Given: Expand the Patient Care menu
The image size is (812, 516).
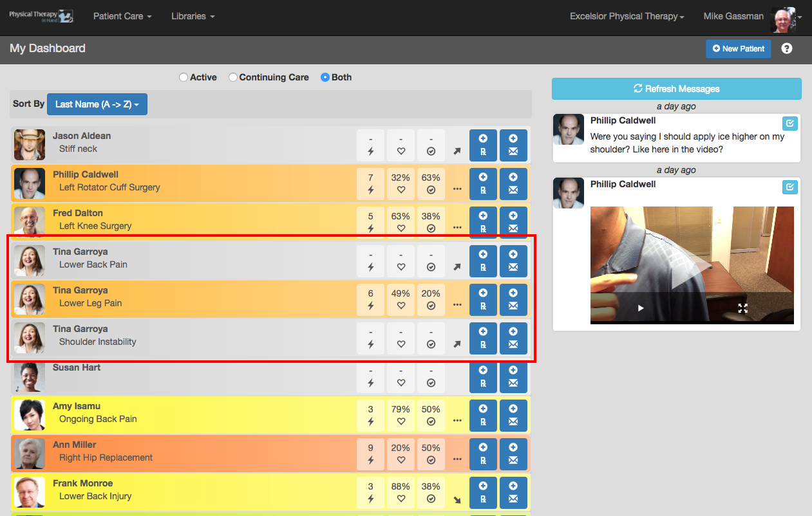Looking at the screenshot, I should point(122,17).
